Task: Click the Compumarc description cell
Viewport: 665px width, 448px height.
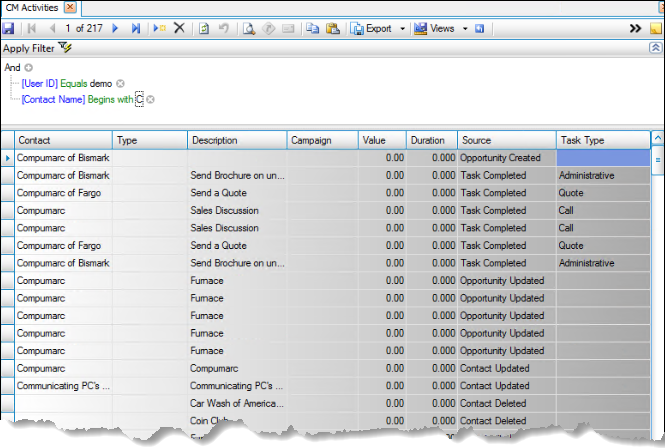Action: click(x=237, y=369)
